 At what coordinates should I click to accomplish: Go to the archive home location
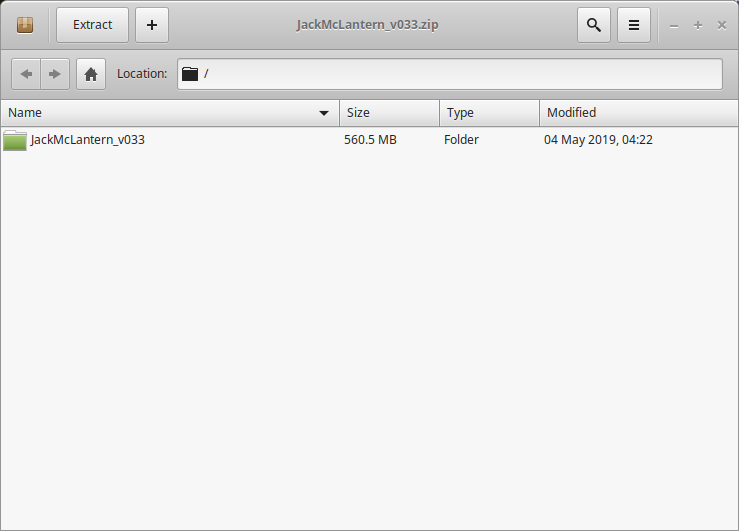click(91, 74)
